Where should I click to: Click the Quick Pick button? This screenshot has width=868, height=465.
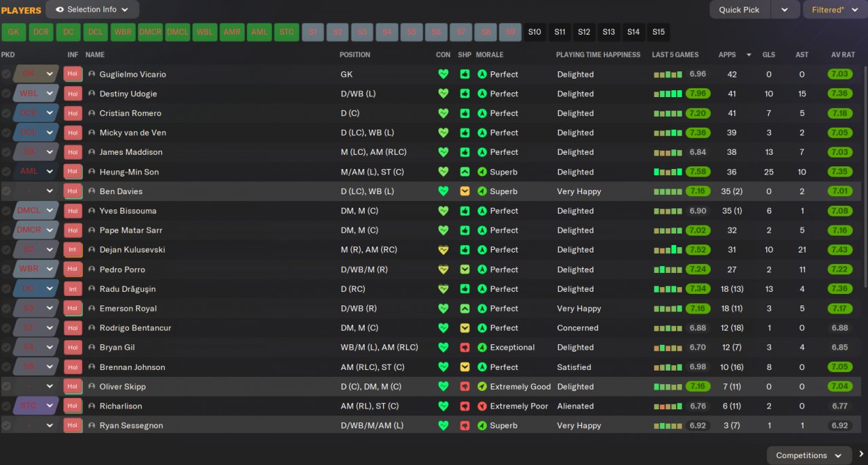point(739,10)
